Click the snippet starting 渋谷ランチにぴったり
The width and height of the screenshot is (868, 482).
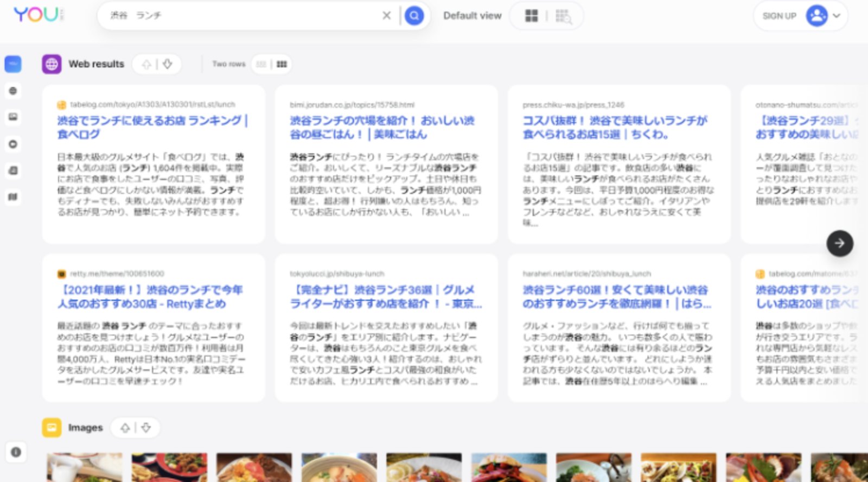(385, 184)
